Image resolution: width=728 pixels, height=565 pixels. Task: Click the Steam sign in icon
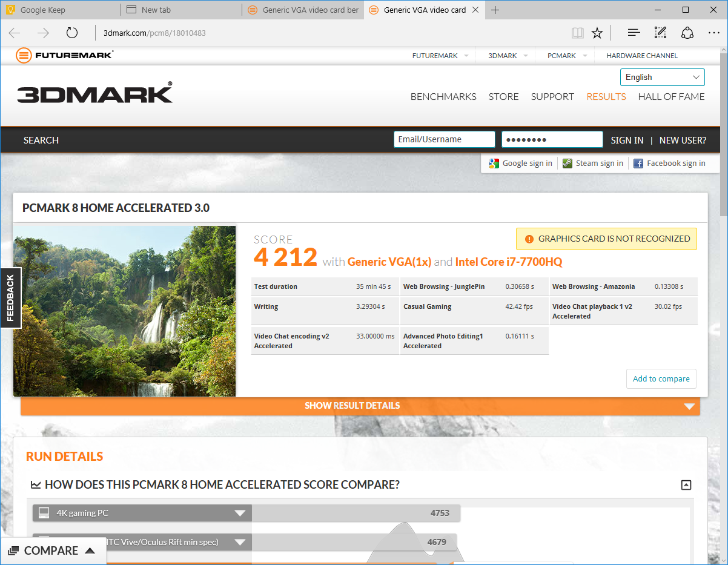pyautogui.click(x=568, y=164)
